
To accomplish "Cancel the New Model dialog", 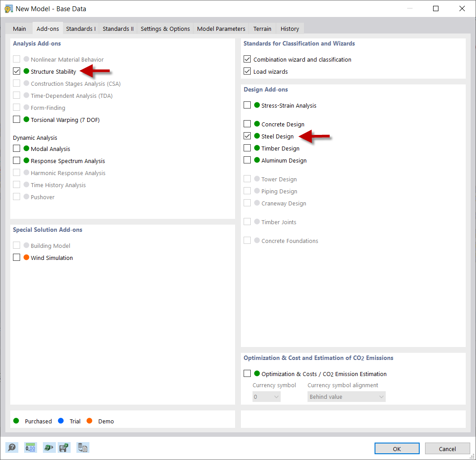I will (447, 448).
